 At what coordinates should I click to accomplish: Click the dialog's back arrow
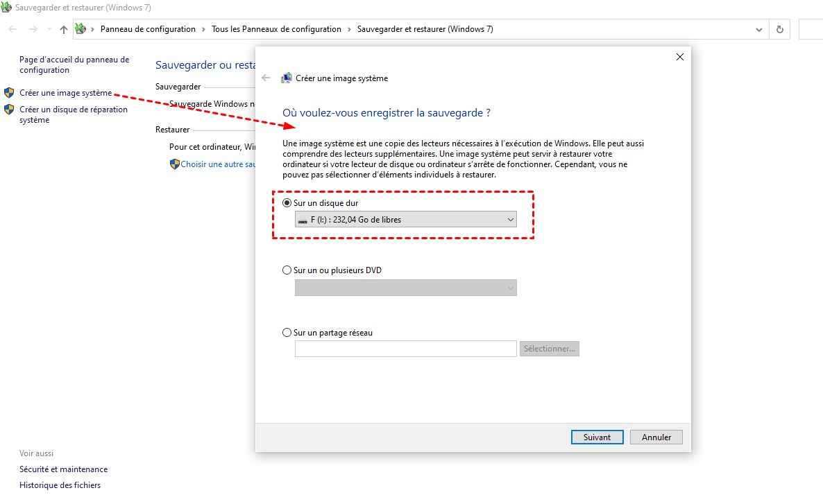tap(266, 78)
